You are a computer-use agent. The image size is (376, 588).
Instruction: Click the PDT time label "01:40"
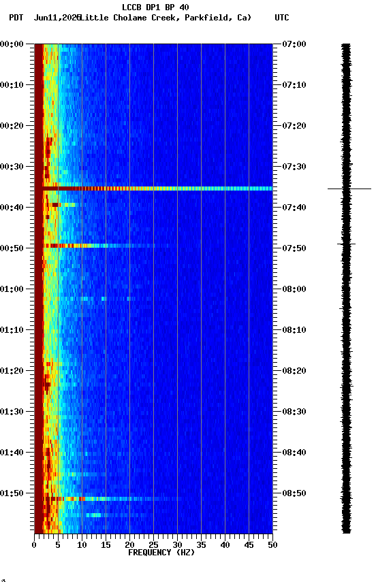[x=12, y=453]
